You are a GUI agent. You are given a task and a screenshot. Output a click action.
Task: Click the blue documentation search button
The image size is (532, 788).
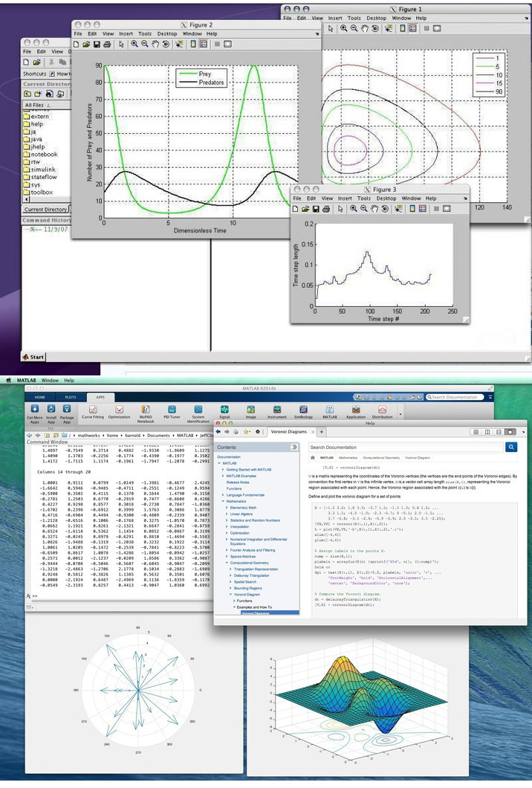(x=511, y=447)
